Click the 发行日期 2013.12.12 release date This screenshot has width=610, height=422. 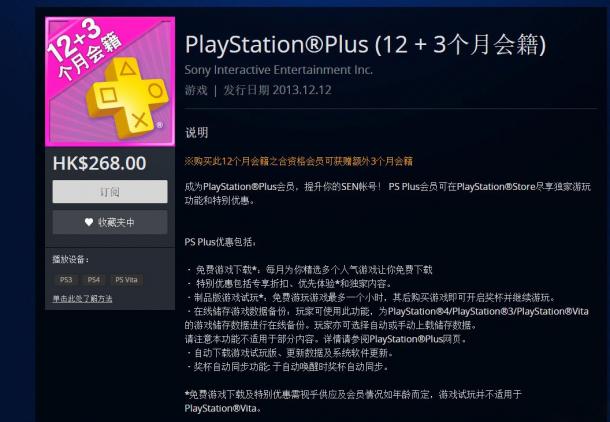[x=277, y=90]
